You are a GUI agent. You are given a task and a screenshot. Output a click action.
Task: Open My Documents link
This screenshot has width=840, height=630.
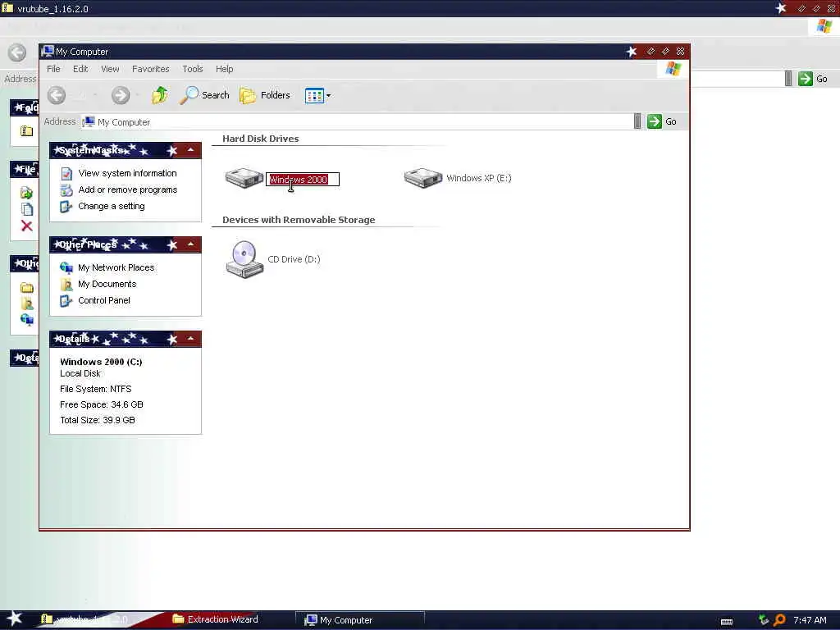(107, 284)
